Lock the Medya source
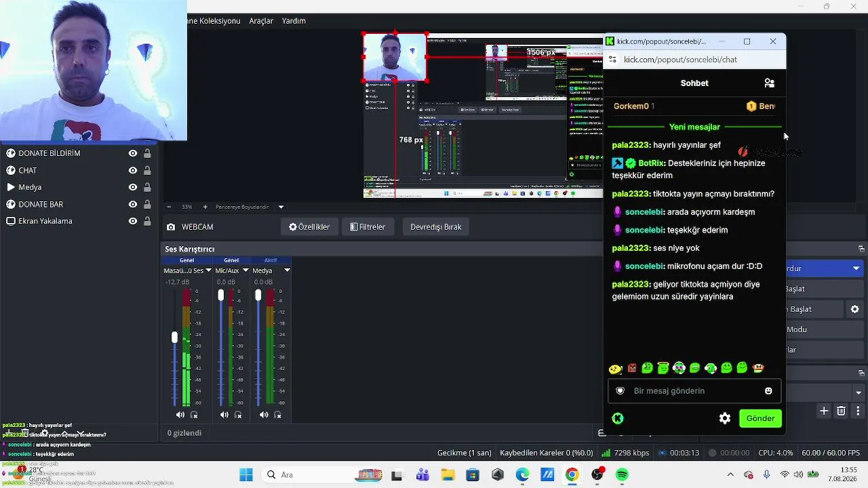This screenshot has height=488, width=868. point(147,187)
